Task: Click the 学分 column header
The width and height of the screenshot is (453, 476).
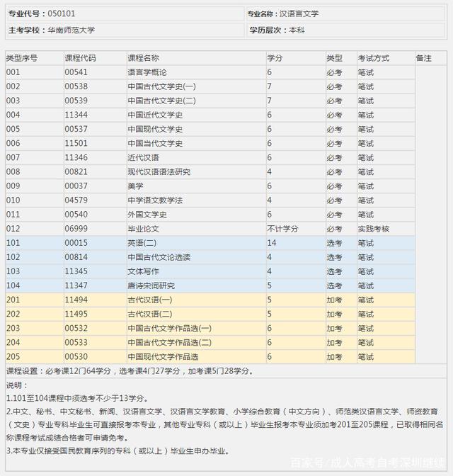Action: 275,58
